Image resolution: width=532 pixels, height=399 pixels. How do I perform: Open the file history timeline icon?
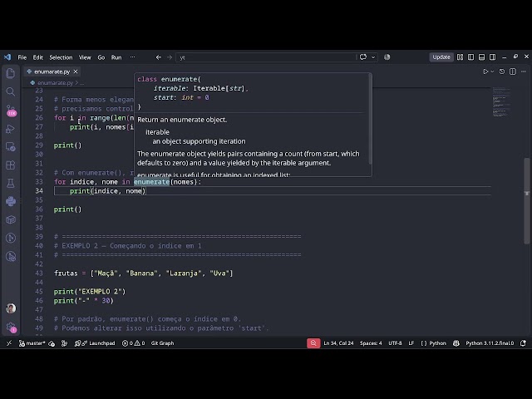(x=502, y=71)
